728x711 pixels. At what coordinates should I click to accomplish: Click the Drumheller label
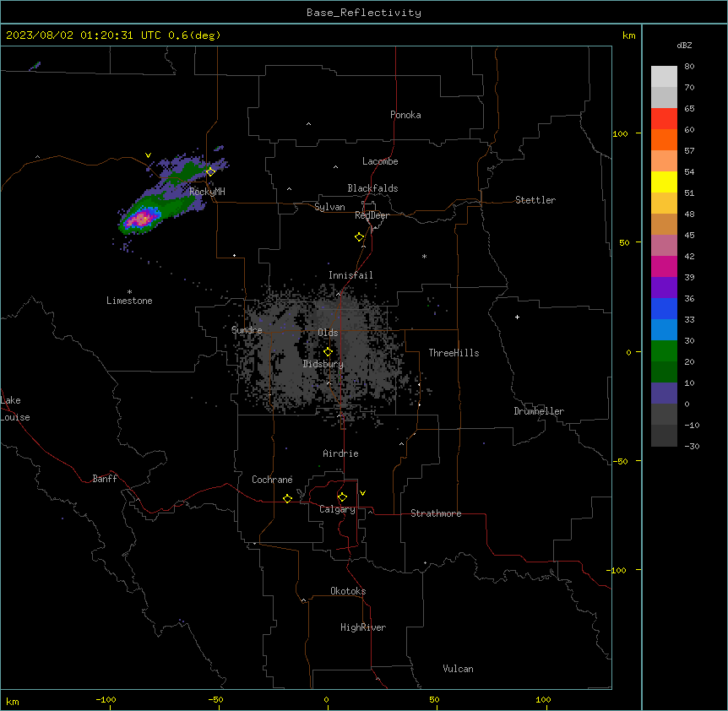539,411
